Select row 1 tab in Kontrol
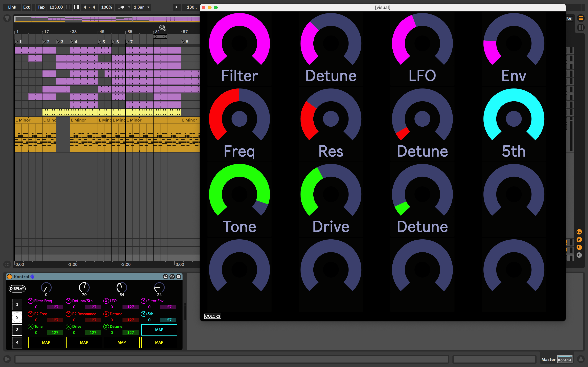Image resolution: width=588 pixels, height=367 pixels. pyautogui.click(x=17, y=304)
